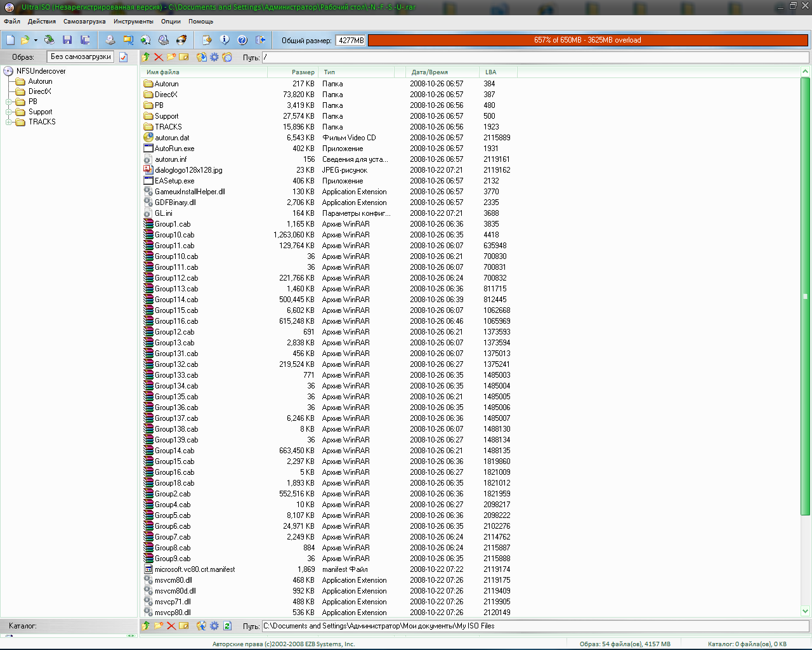Click the green vertical scrollbar of the file list
Viewport: 812px width, 650px height.
[x=805, y=296]
